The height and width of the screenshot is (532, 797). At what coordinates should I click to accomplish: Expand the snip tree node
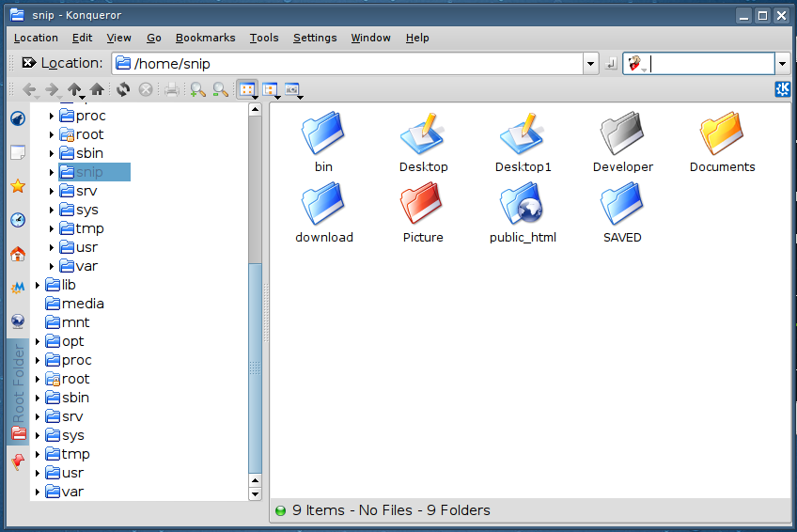pos(52,172)
